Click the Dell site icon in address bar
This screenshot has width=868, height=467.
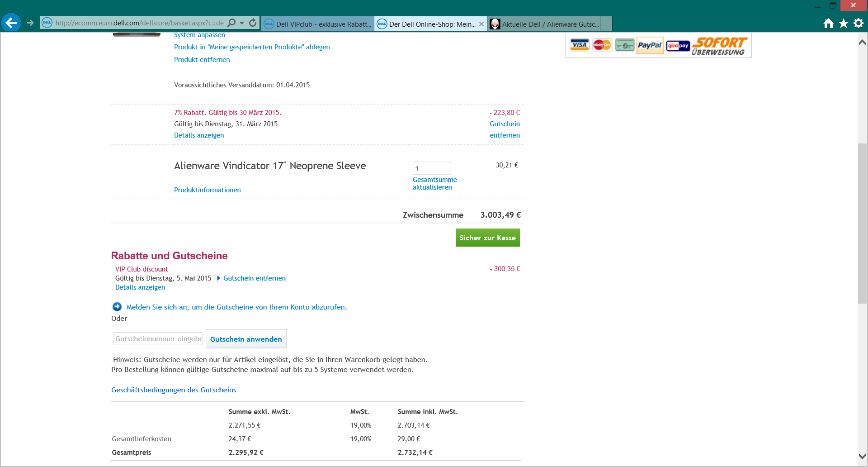47,23
